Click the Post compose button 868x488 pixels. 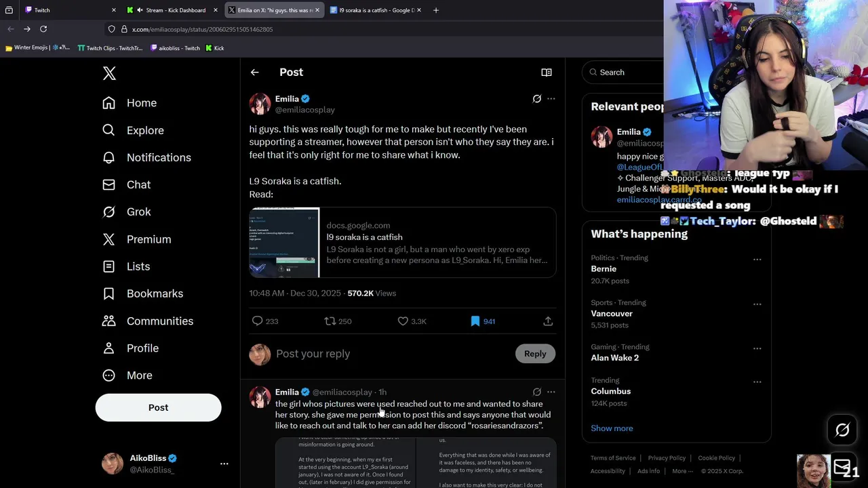(x=158, y=407)
